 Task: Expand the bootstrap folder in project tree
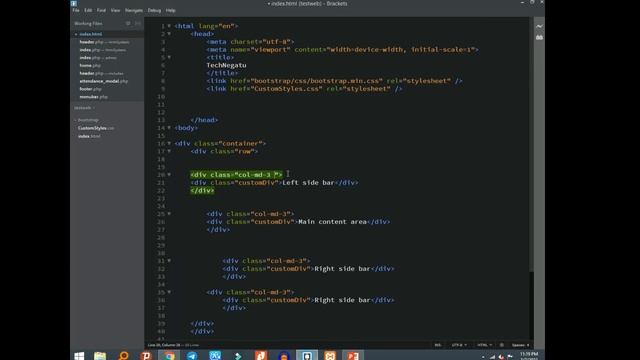pos(88,120)
